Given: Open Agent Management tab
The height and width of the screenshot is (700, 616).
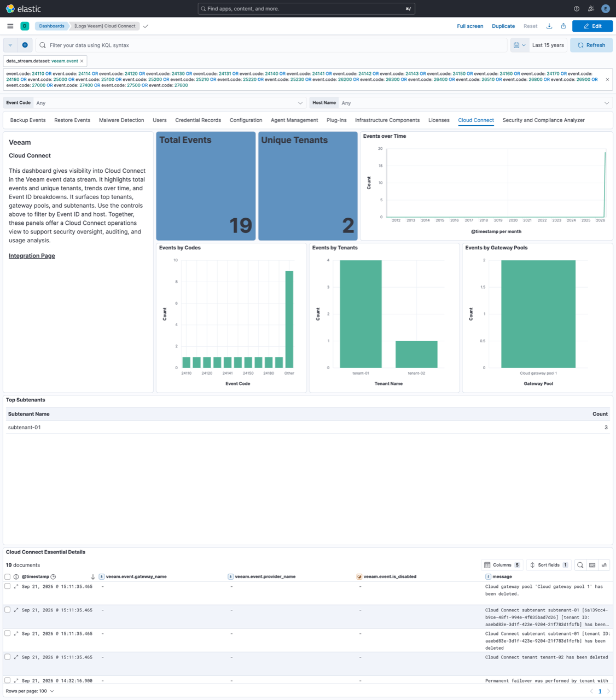Looking at the screenshot, I should click(x=294, y=120).
